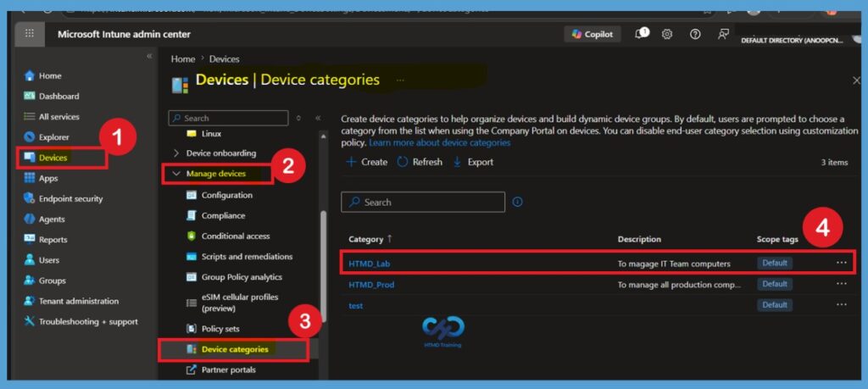Open the HTMD_Prod category
The width and height of the screenshot is (868, 389).
coord(371,285)
